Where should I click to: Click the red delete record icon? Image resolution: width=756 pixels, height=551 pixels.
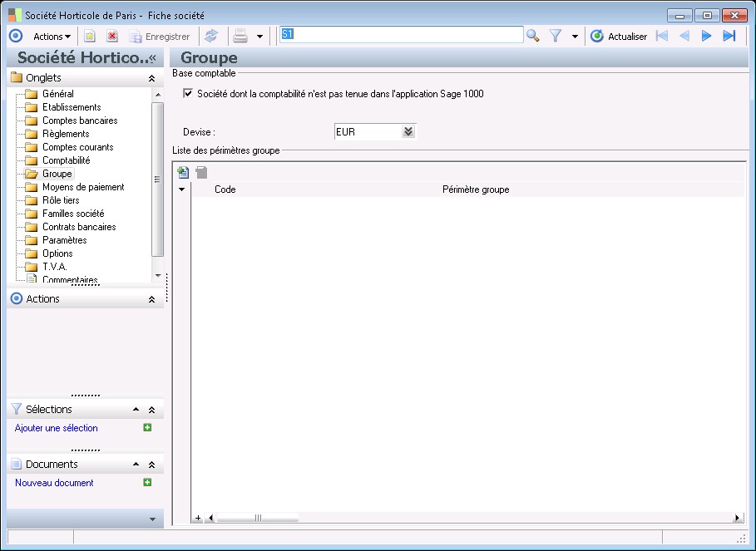[112, 37]
